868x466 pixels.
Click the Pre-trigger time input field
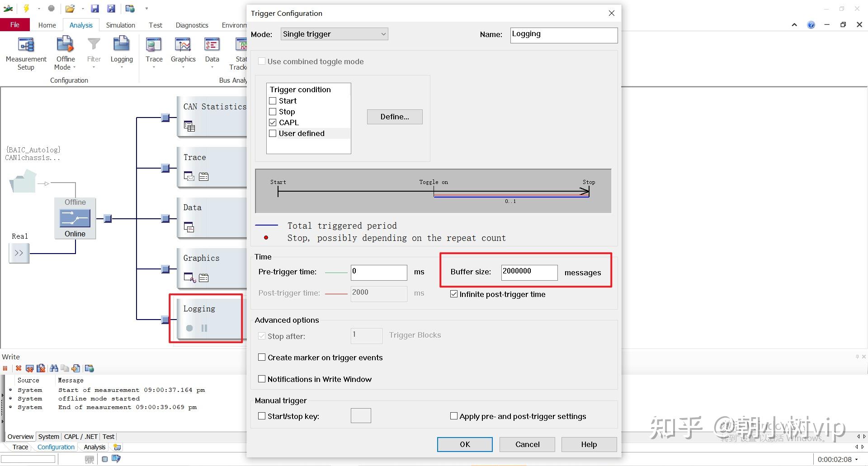coord(379,273)
